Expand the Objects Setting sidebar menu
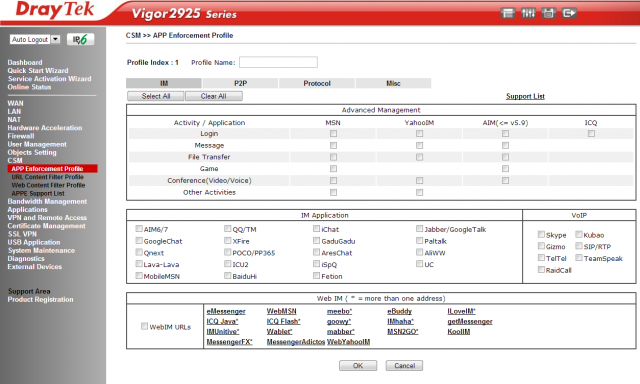This screenshot has width=640, height=384. 32,152
